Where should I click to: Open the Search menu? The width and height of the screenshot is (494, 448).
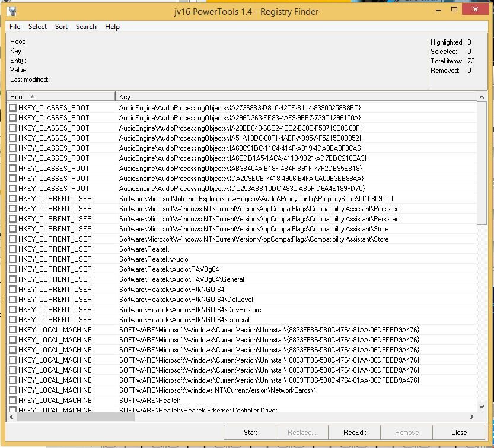[x=86, y=27]
